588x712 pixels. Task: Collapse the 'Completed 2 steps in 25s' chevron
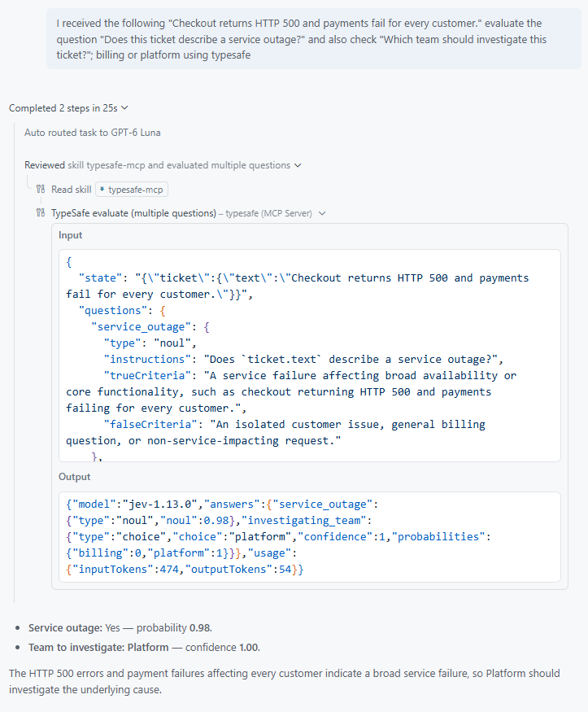point(124,108)
